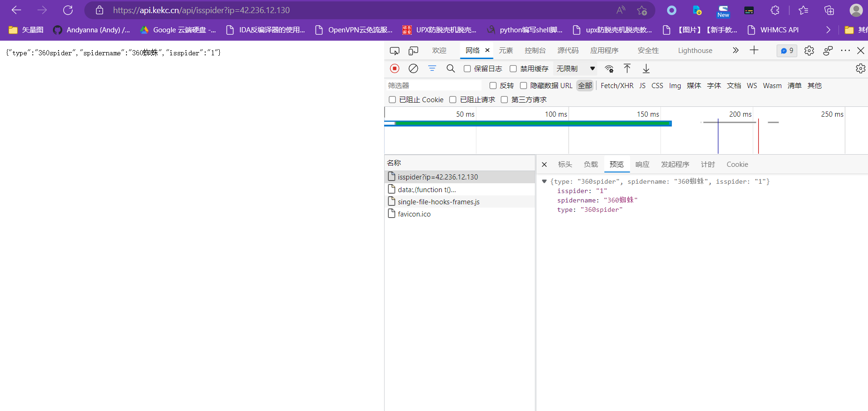Filter requests by Fetch/XHR
The image size is (868, 411).
pyautogui.click(x=617, y=86)
